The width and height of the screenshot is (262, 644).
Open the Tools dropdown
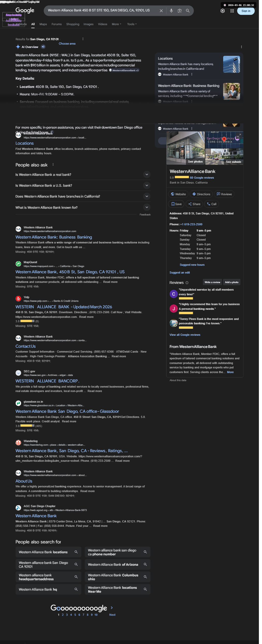pos(132,24)
